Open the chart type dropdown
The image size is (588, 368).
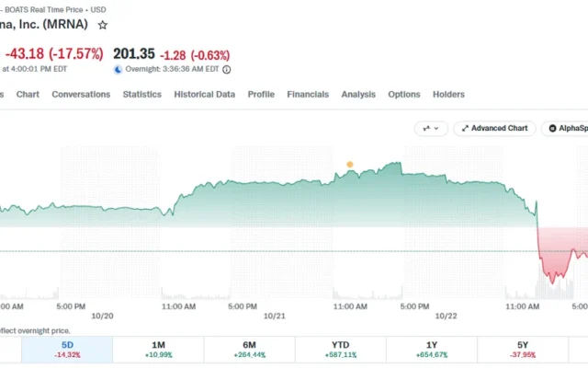click(x=431, y=129)
